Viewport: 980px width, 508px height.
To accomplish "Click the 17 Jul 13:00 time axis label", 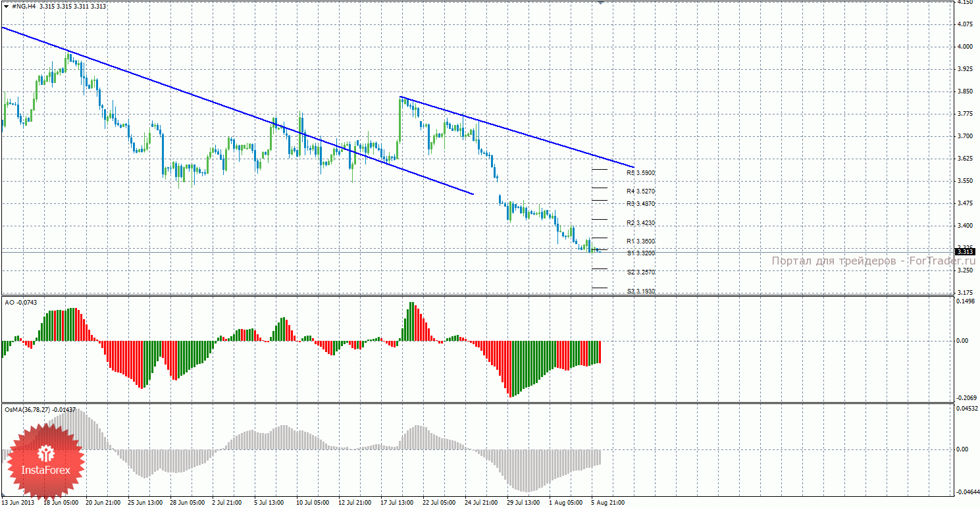I will [x=398, y=503].
